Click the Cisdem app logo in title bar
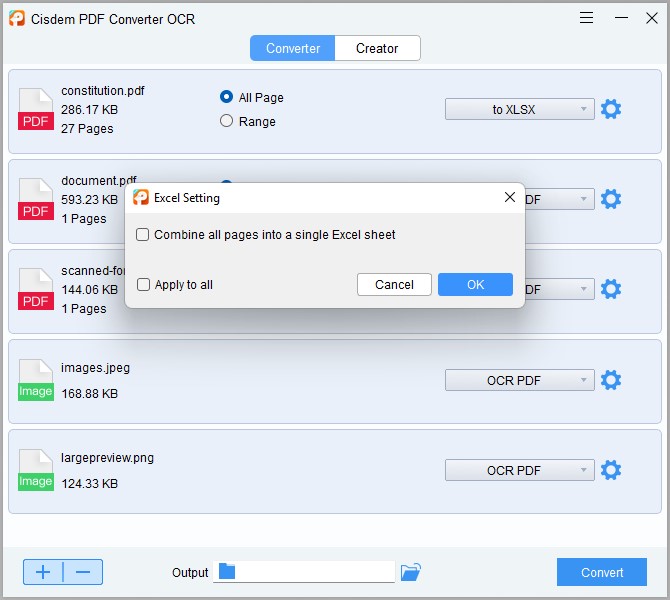The image size is (670, 600). tap(17, 18)
